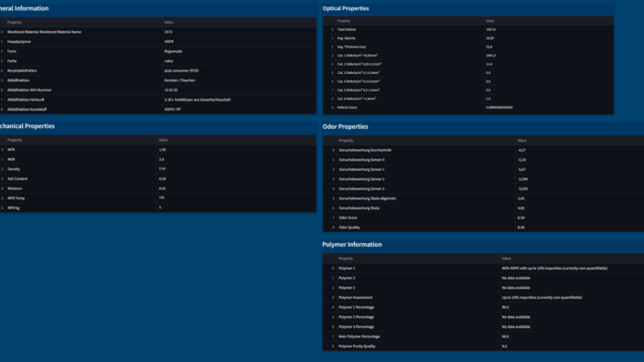
Task: Select the Defects Score row
Action: [468, 108]
